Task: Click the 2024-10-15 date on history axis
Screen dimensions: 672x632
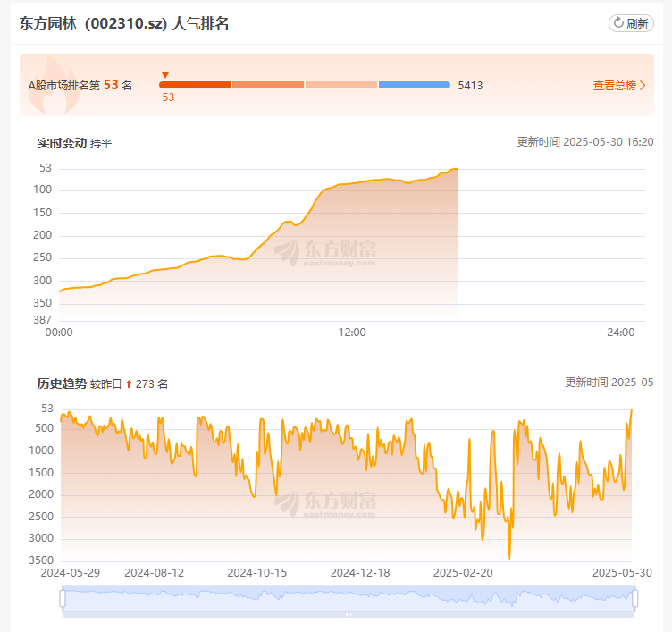Action: pyautogui.click(x=257, y=573)
